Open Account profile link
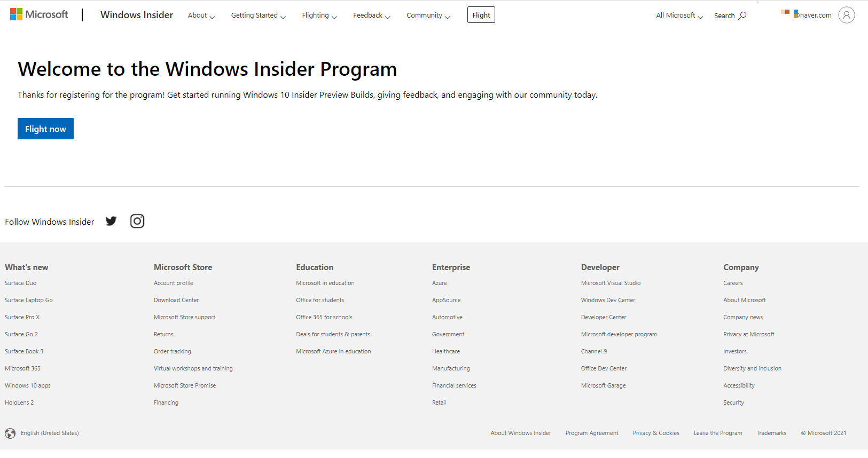Viewport: 868px width, 458px height. pyautogui.click(x=174, y=283)
